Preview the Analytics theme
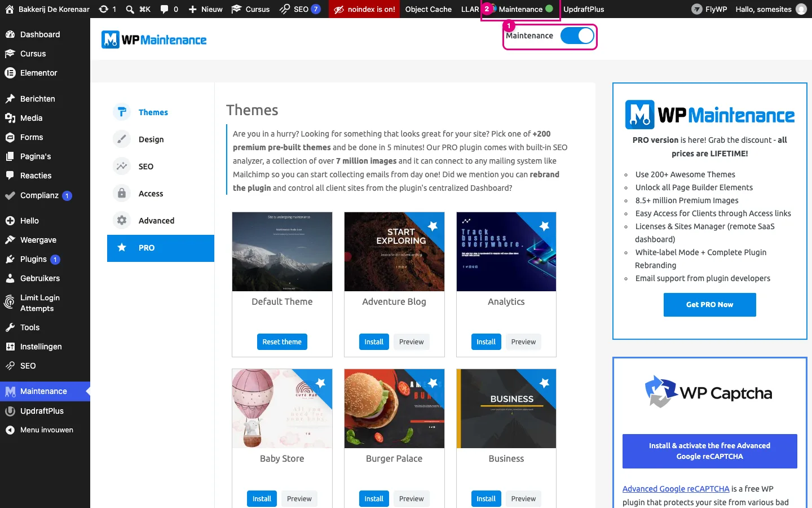 tap(523, 341)
